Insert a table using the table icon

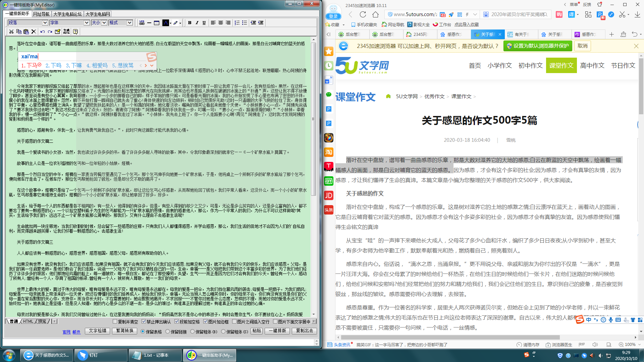(x=156, y=23)
